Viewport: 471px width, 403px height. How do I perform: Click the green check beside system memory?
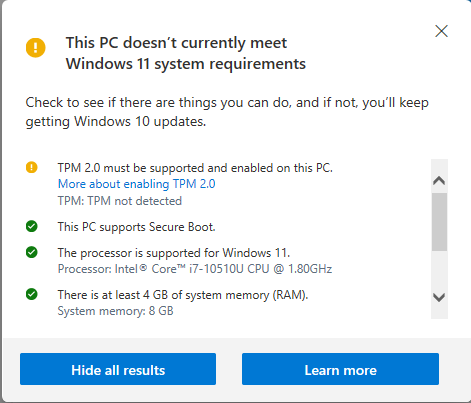click(x=32, y=294)
